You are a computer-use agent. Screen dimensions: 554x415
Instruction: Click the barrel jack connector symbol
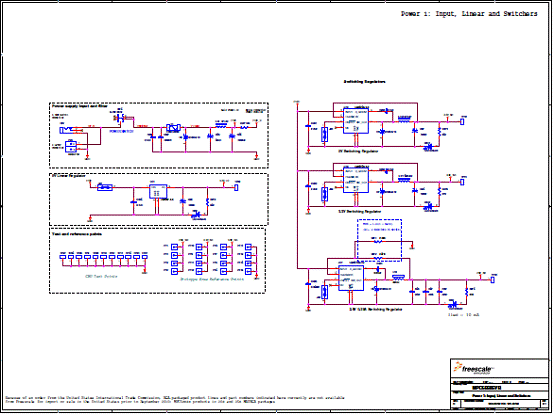pos(67,130)
